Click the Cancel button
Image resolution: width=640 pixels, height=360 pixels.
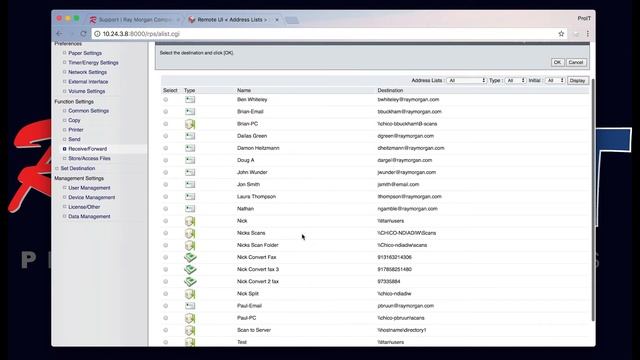pyautogui.click(x=576, y=62)
